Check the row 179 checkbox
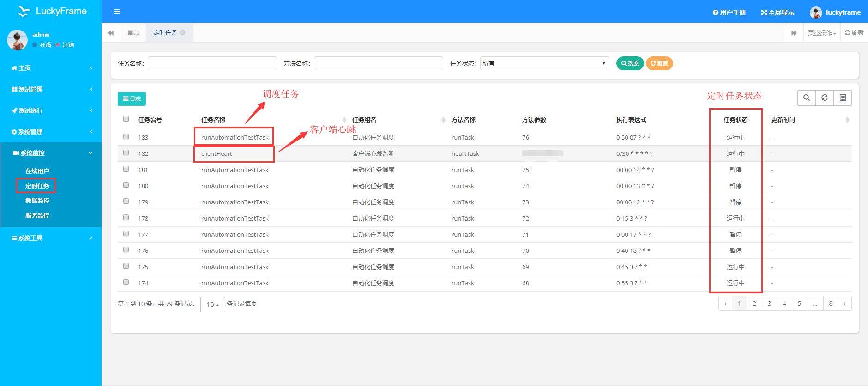The height and width of the screenshot is (386, 868). [x=126, y=201]
